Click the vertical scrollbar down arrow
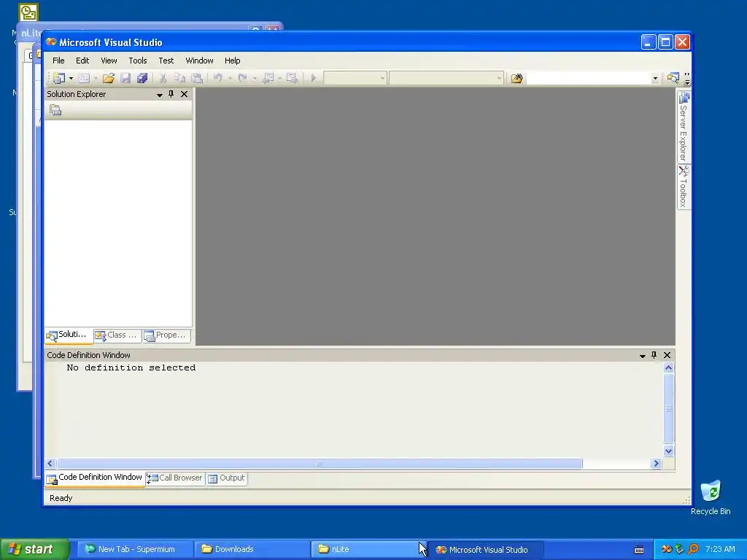This screenshot has width=747, height=560. (x=668, y=451)
